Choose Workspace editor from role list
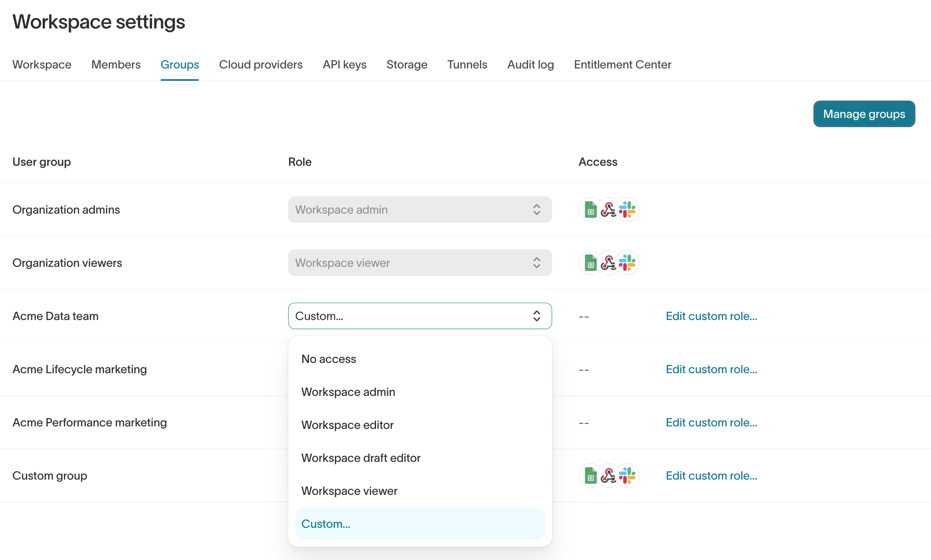The height and width of the screenshot is (560, 931). 420,425
